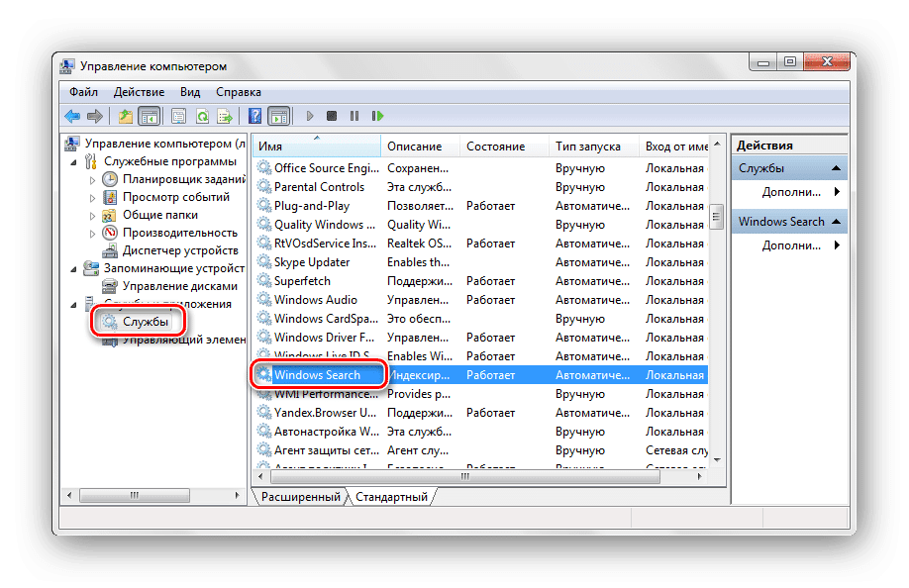Open the Справка menu

(239, 92)
